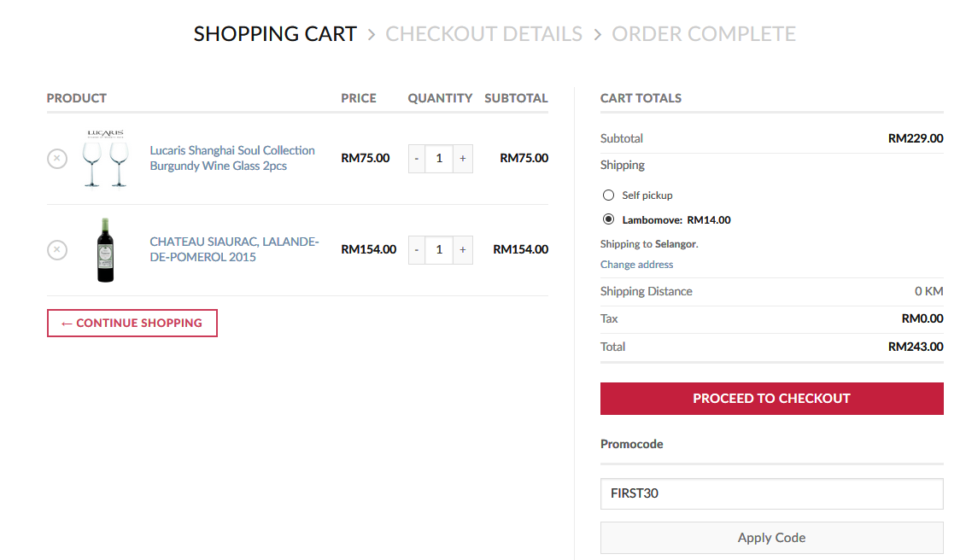
Task: Increase Chateau Siaurac quantity
Action: 462,250
